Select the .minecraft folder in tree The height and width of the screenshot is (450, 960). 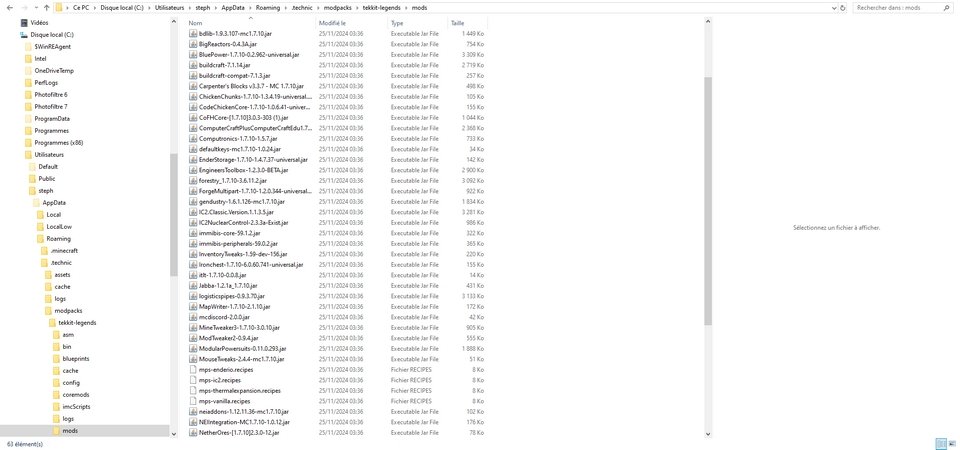64,250
